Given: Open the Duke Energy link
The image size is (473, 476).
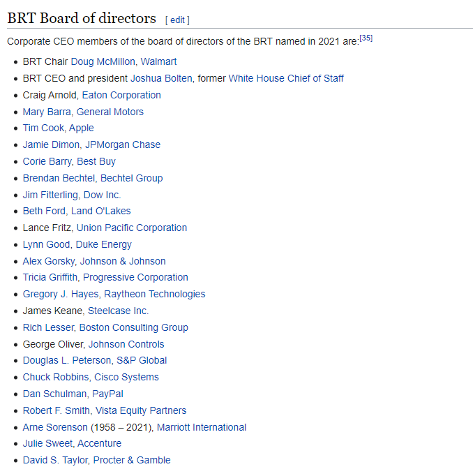Looking at the screenshot, I should [103, 244].
